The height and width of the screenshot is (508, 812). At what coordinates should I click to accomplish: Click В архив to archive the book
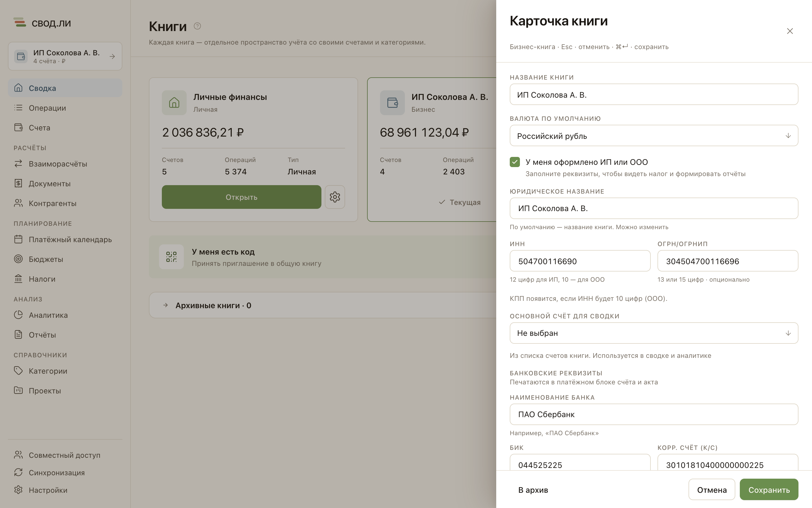click(533, 490)
